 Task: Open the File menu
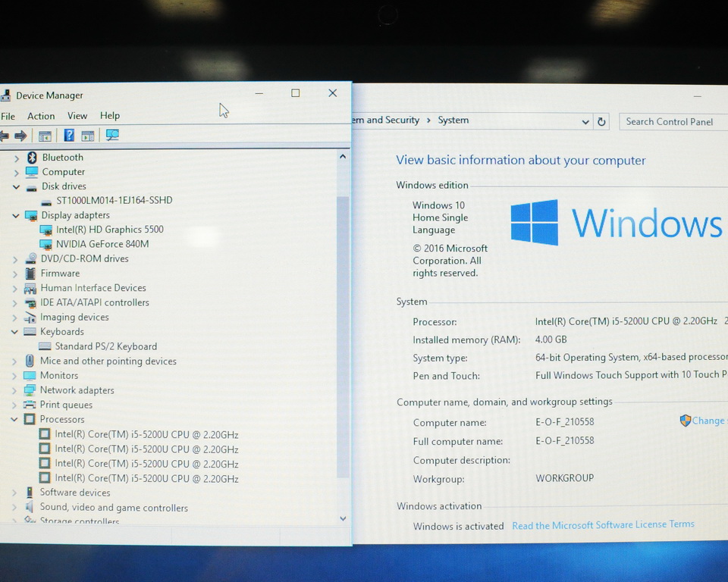point(8,116)
